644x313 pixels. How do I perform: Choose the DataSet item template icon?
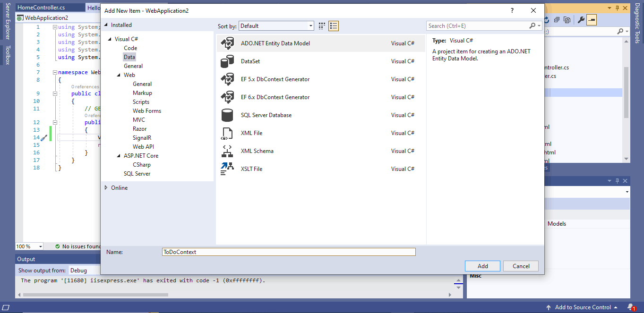(227, 61)
